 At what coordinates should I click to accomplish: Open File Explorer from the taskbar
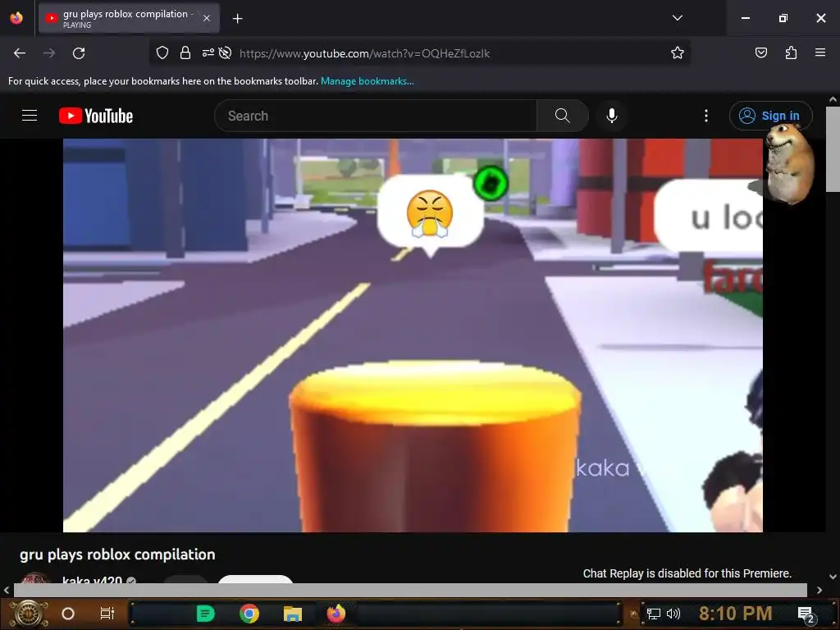(293, 614)
